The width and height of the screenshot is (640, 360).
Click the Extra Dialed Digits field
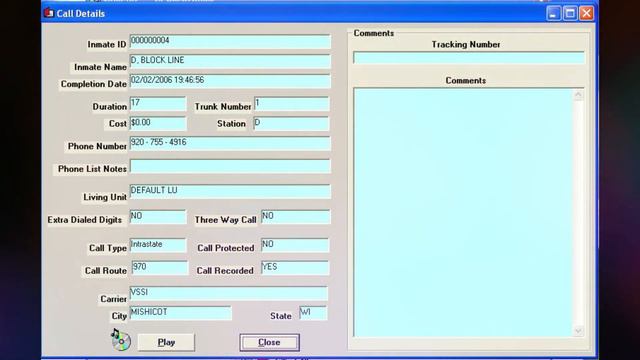pyautogui.click(x=158, y=217)
